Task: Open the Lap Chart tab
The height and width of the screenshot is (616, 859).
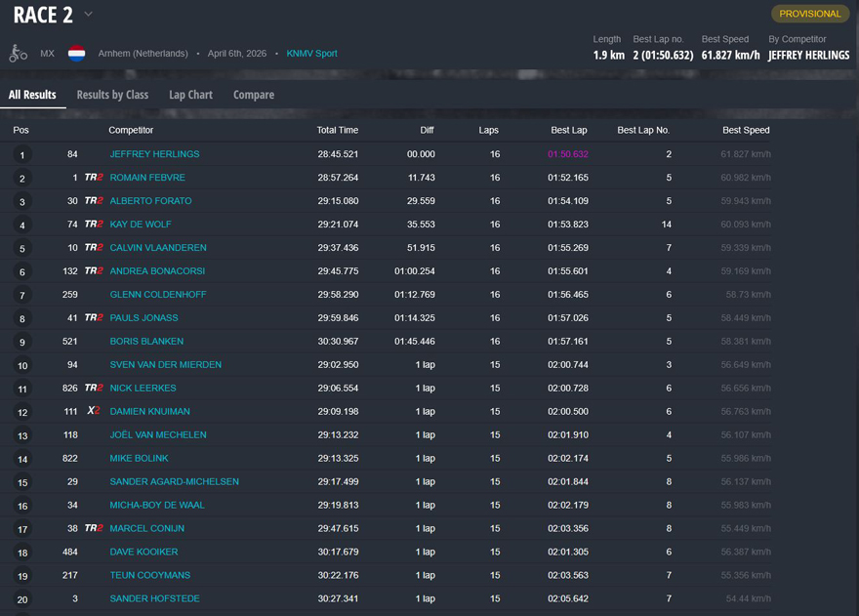Action: (190, 95)
